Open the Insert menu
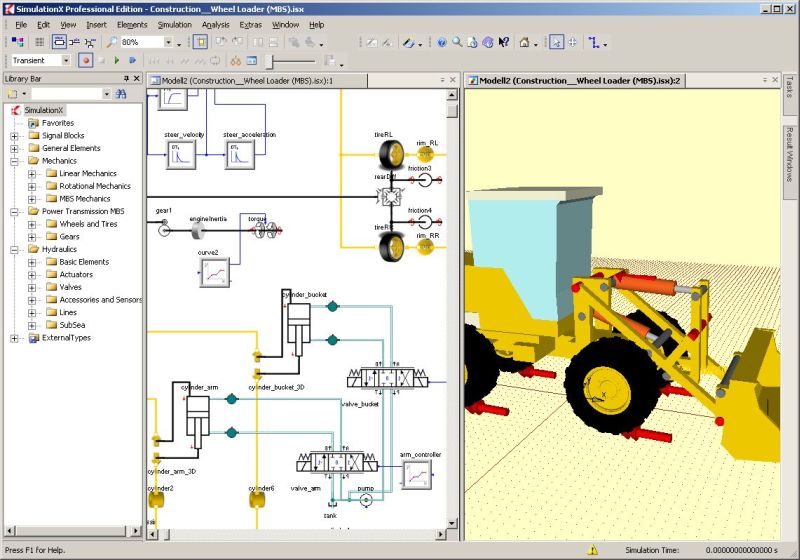This screenshot has width=800, height=560. (x=96, y=24)
